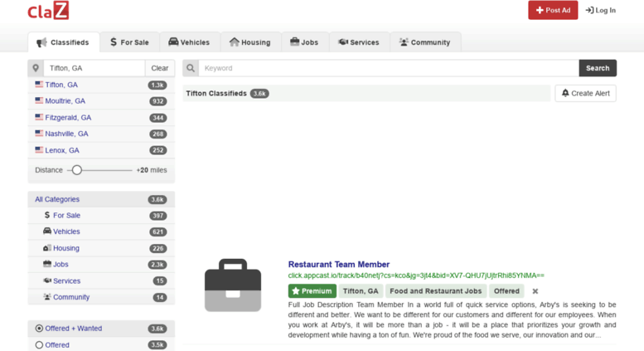Screen dimensions: 644x351
Task: Clear the location field
Action: (160, 68)
